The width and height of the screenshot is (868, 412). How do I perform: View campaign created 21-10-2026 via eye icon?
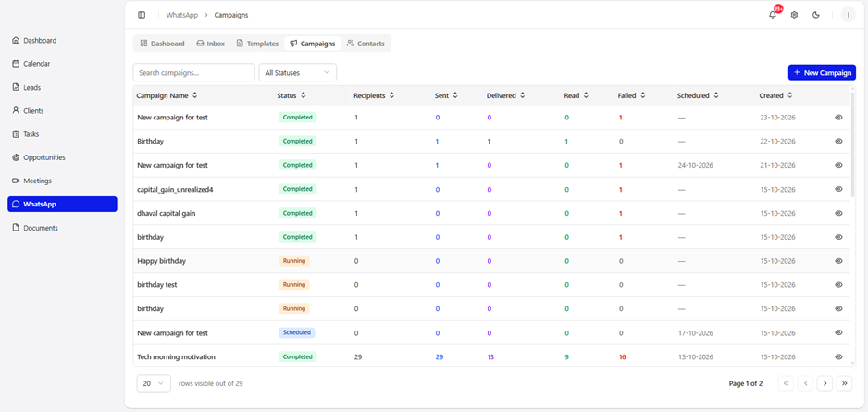(838, 165)
